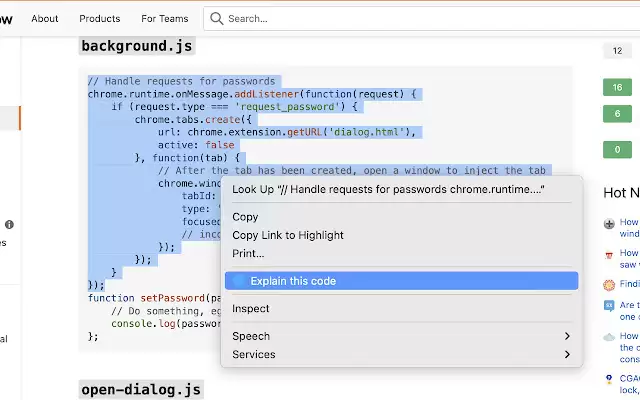The height and width of the screenshot is (400, 640).
Task: Click the orange circular icon beside 'Findi' question
Action: pos(609,285)
